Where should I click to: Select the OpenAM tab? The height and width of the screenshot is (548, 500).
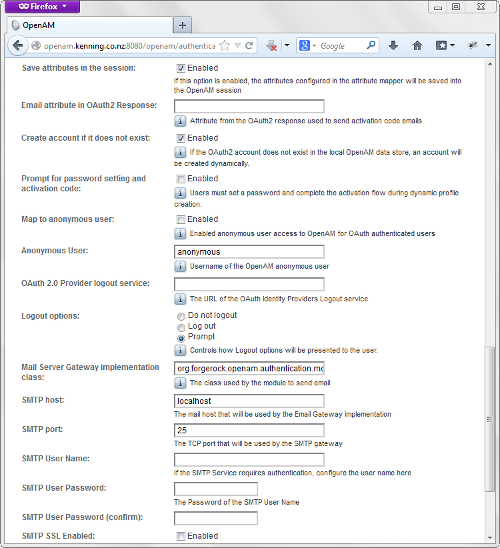coord(90,25)
